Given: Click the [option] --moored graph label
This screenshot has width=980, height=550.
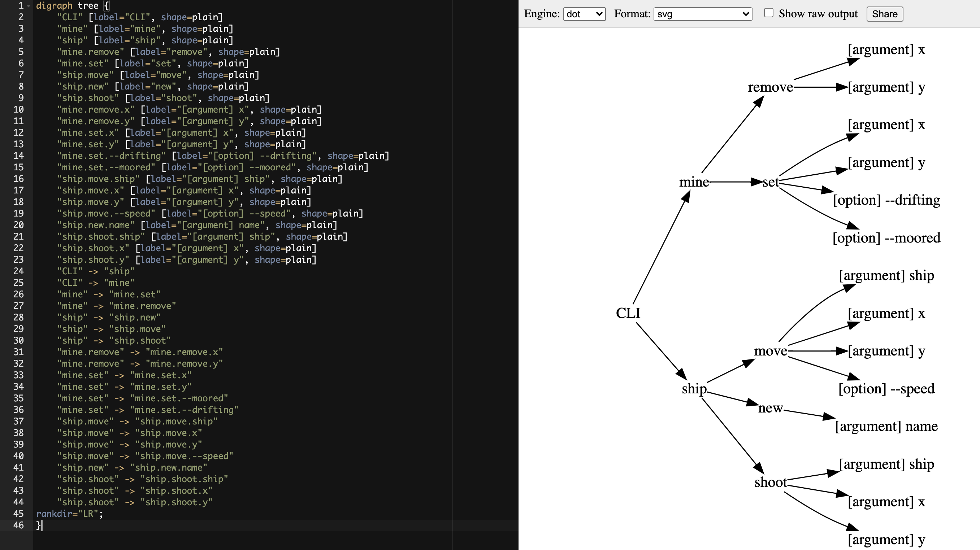Looking at the screenshot, I should coord(886,238).
